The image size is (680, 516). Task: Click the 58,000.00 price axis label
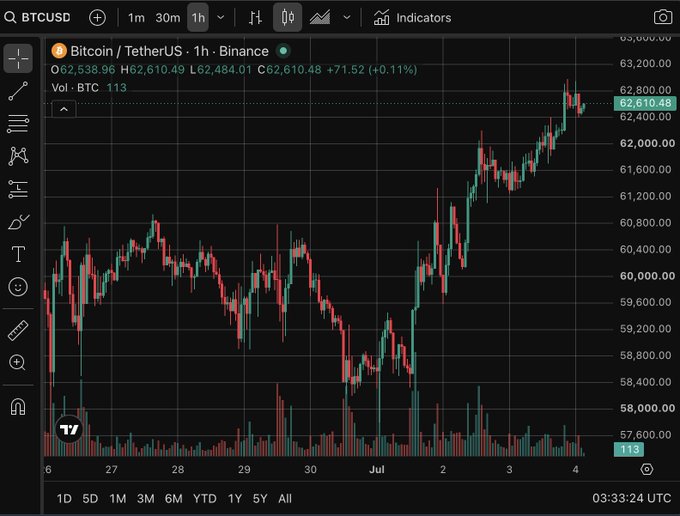[647, 408]
